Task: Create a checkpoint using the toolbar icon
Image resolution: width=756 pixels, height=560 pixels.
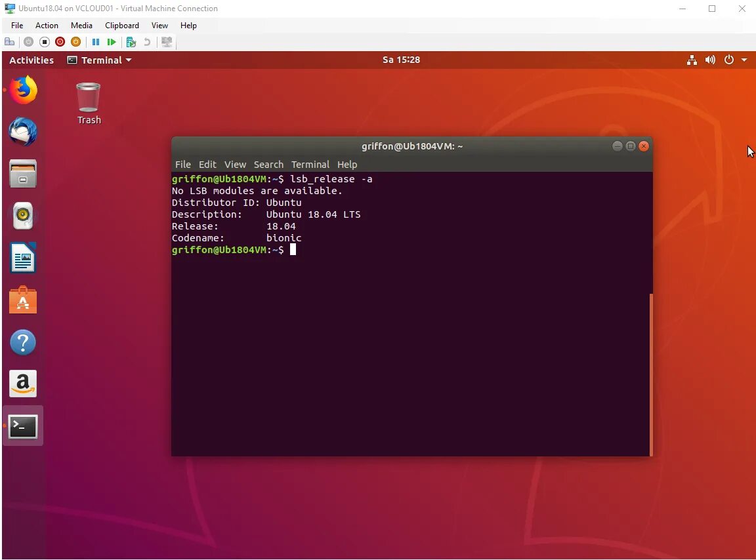Action: [131, 42]
